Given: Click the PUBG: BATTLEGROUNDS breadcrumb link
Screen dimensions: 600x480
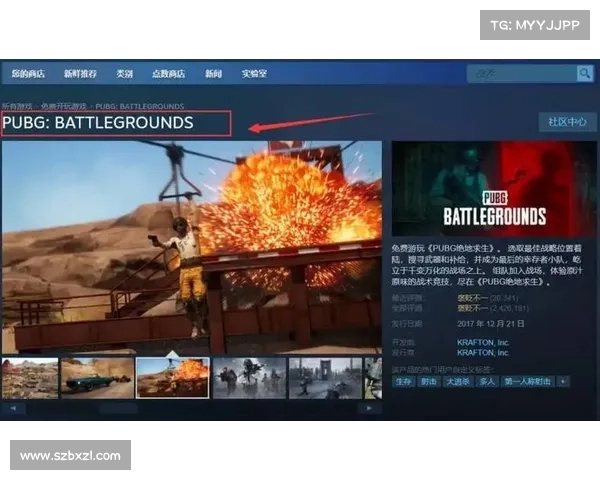Looking at the screenshot, I should click(140, 106).
